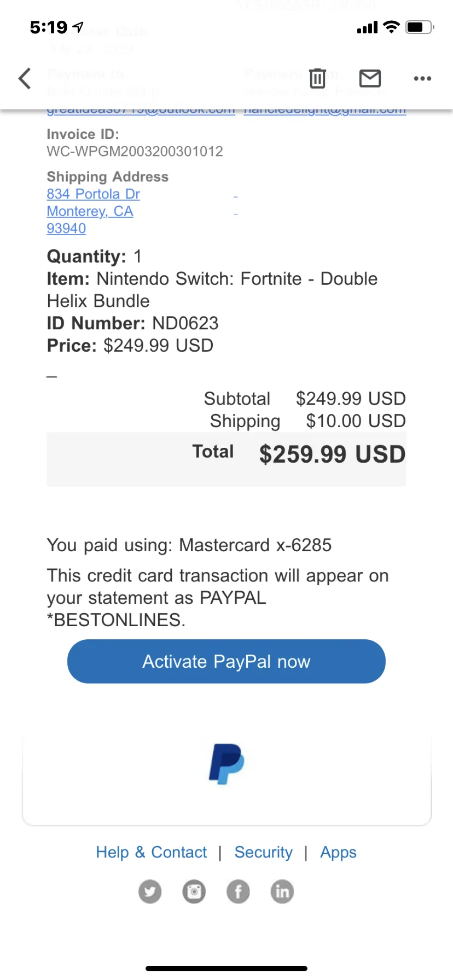Tap the back arrow to leave email
453x980 pixels.
25,78
